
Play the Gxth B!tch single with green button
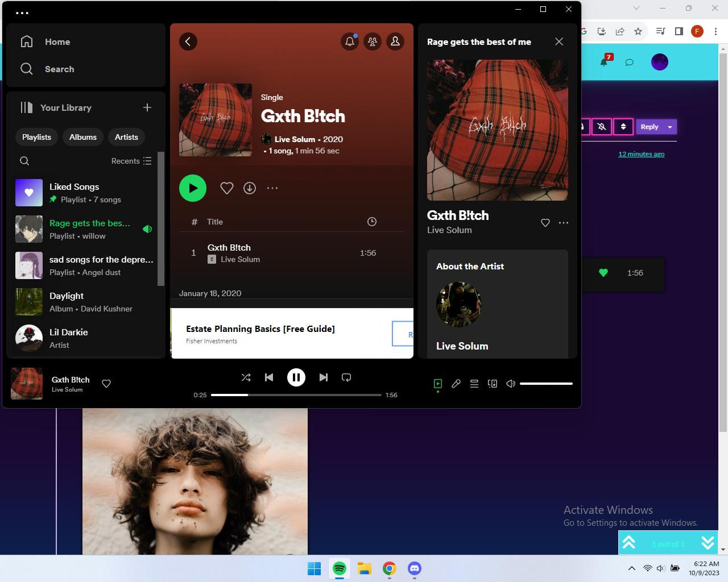coord(193,188)
